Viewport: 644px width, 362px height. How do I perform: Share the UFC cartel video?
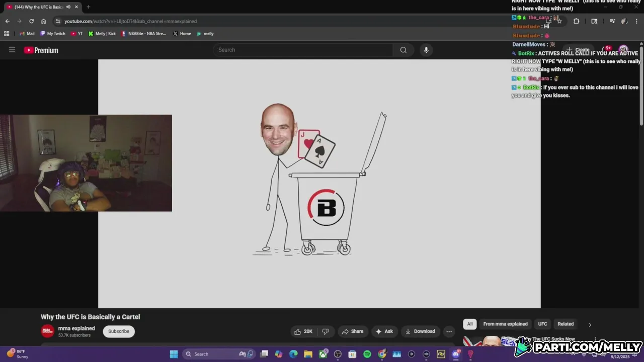coord(352,331)
